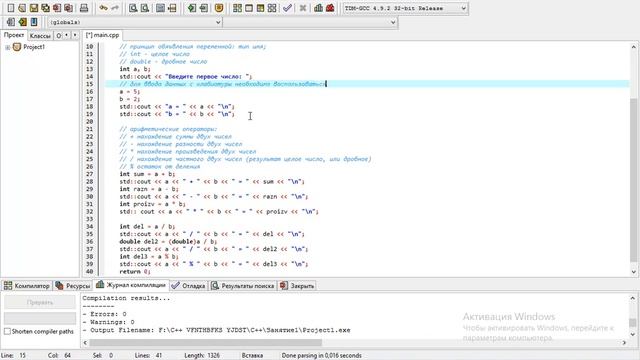Click the Save All stacked-floppies icon

(45, 8)
